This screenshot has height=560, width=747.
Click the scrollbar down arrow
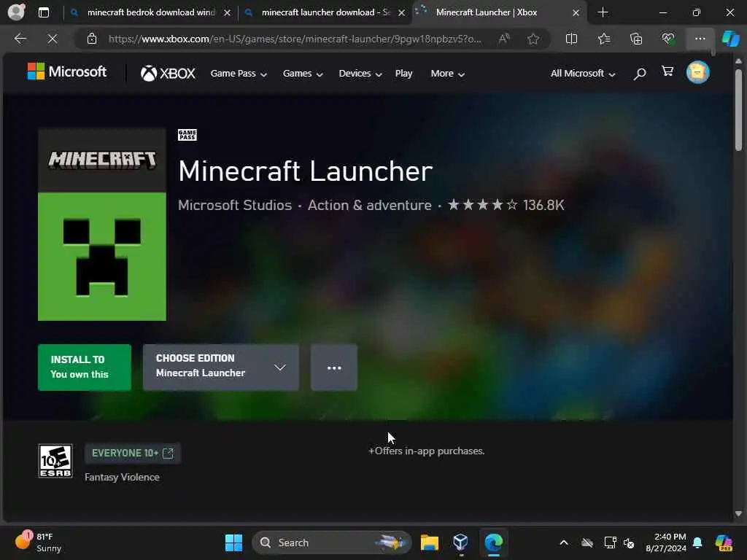(738, 513)
